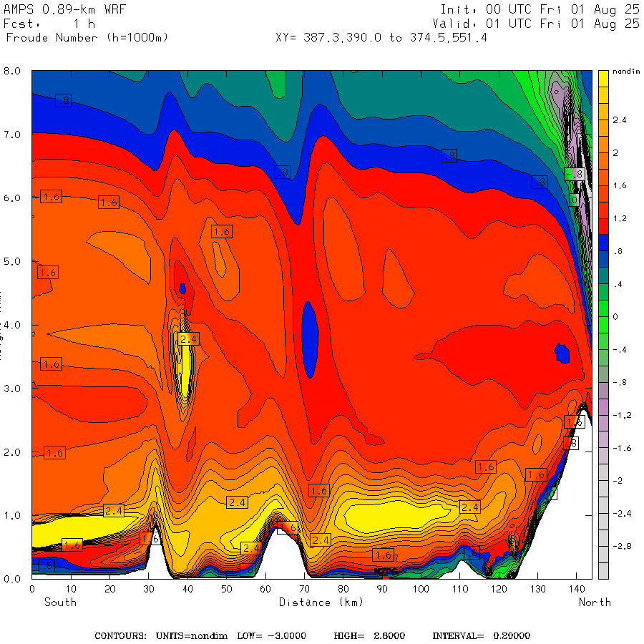Click the colorbar tick label "2.4"

point(620,120)
